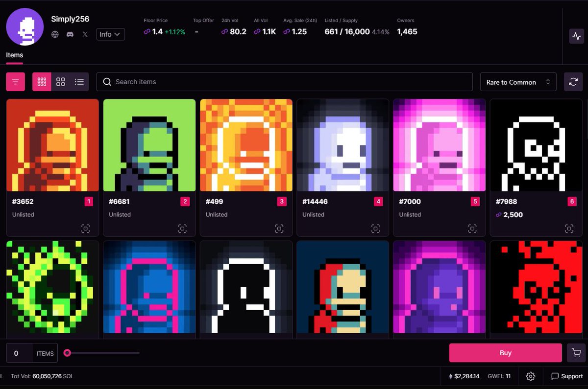Open item #7000 thumbnail
Viewport: 588px width, 389px height.
pyautogui.click(x=440, y=145)
